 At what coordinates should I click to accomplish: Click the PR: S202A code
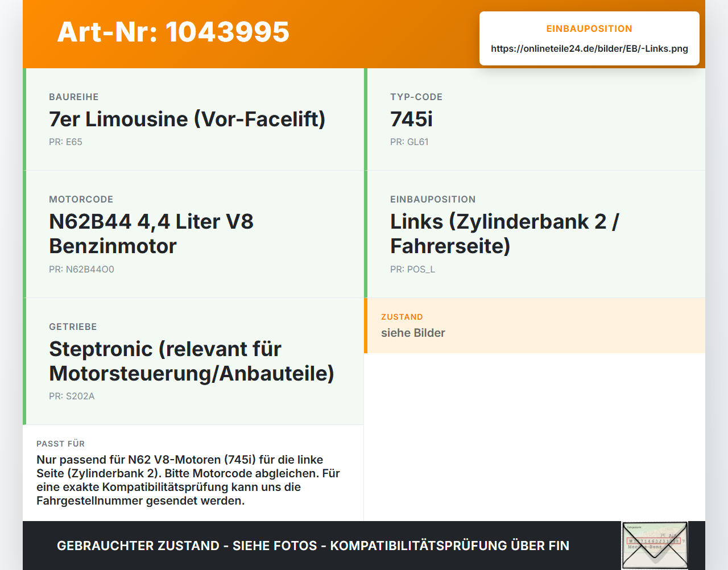72,396
